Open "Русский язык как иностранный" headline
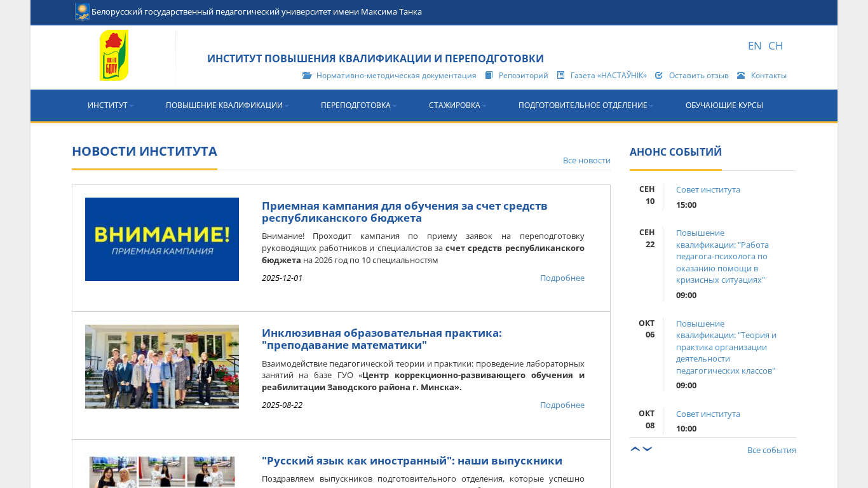 tap(412, 461)
